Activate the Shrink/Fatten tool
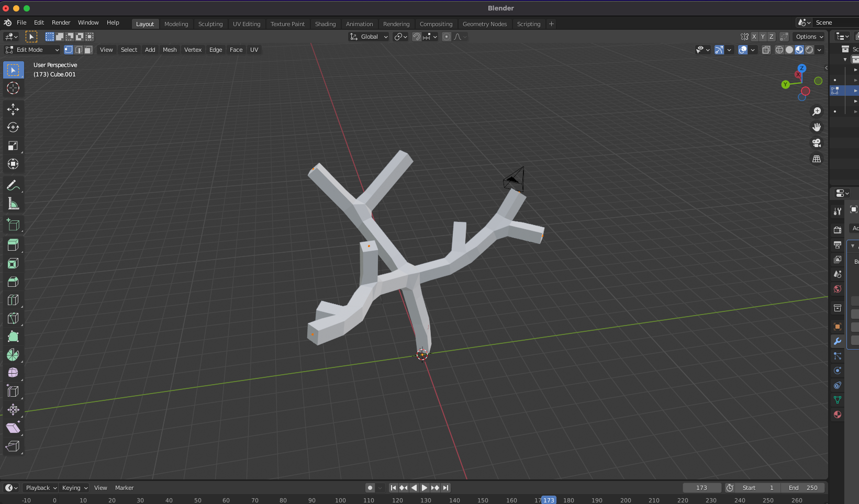 point(13,409)
